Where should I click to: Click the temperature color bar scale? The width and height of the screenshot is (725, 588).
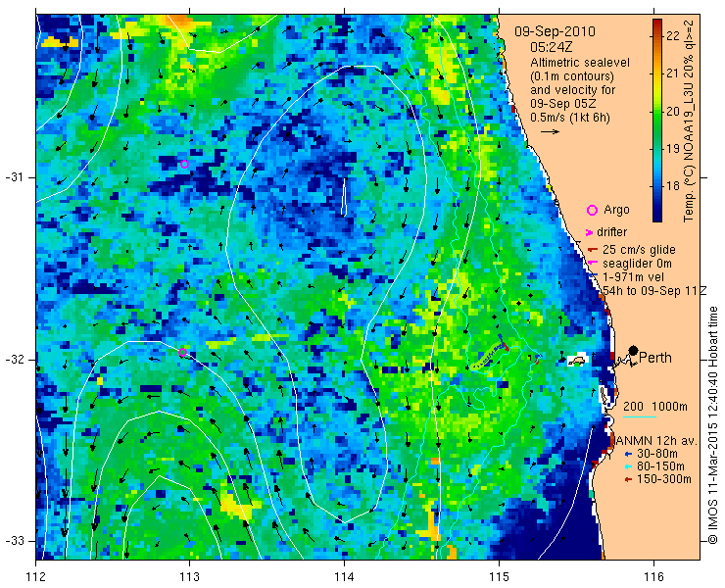[x=657, y=121]
